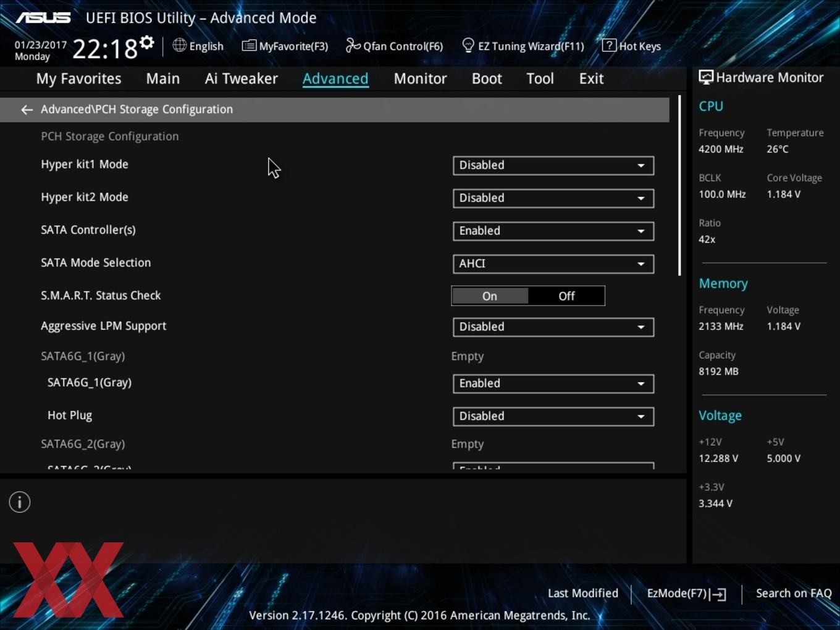
Task: Click the +3.3V reading 3.344 V
Action: 715,503
